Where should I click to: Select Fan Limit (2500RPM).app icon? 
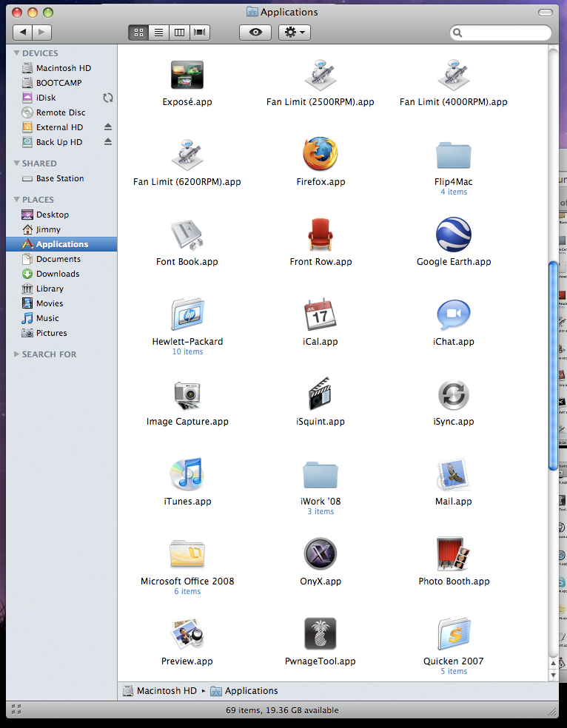(x=321, y=74)
